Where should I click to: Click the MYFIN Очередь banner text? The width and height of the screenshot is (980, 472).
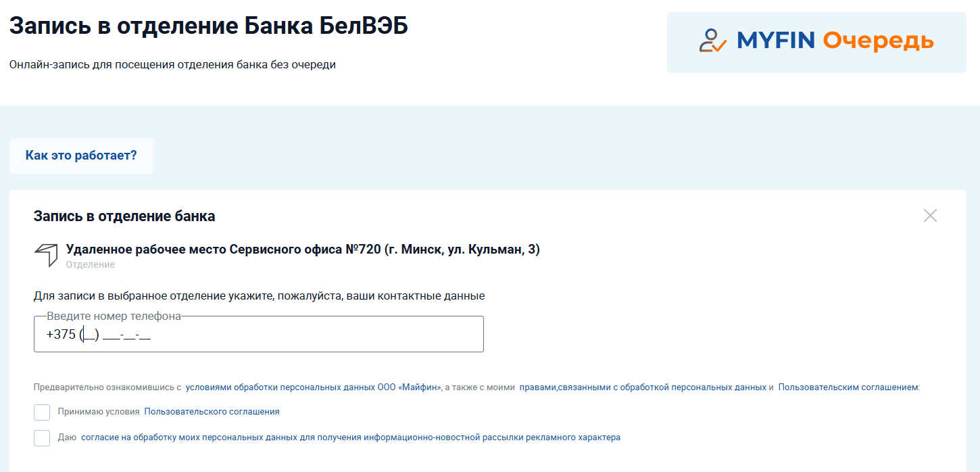pyautogui.click(x=835, y=41)
